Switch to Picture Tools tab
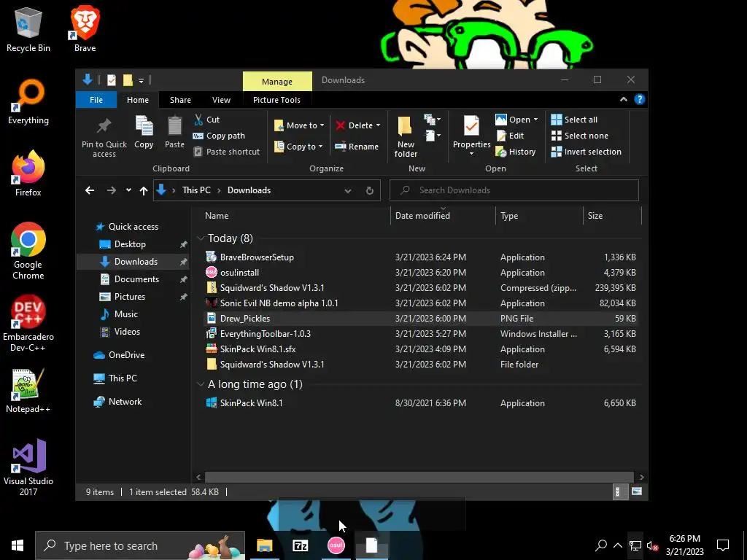Image resolution: width=747 pixels, height=560 pixels. click(x=276, y=100)
